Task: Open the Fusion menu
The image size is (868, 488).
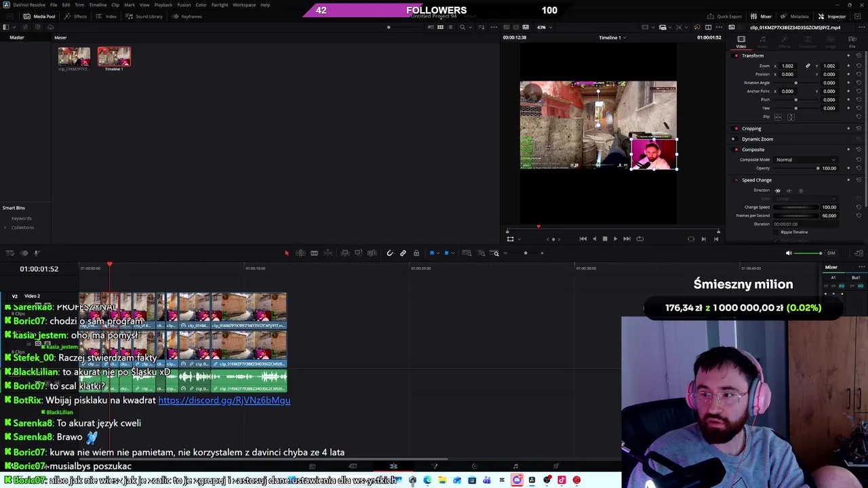Action: click(x=184, y=5)
